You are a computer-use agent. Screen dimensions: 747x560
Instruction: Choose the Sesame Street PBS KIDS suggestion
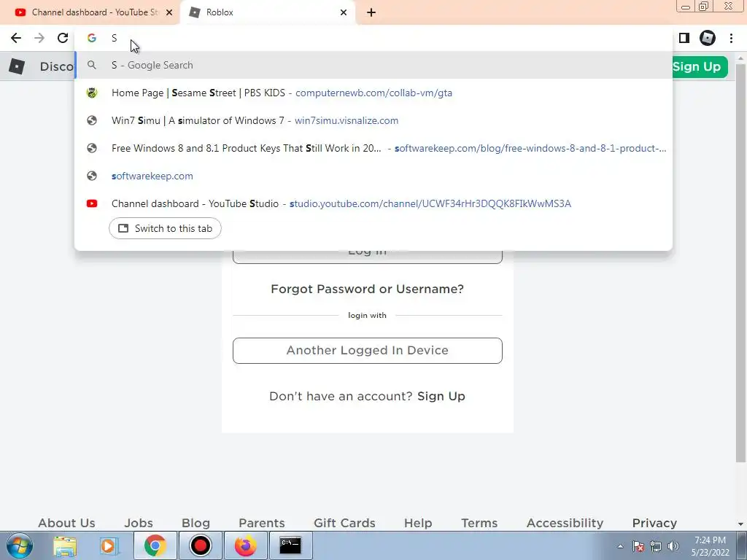(373, 93)
